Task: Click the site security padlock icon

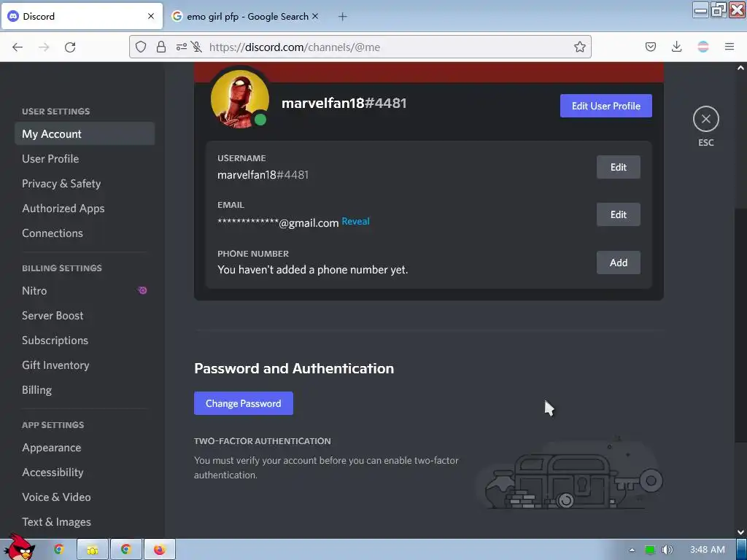Action: (x=161, y=47)
